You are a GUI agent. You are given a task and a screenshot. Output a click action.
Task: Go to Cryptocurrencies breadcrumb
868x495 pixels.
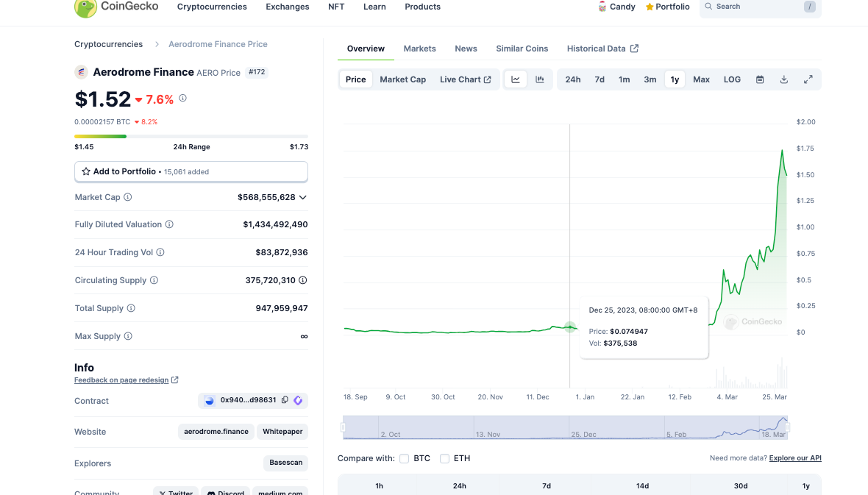pos(109,43)
